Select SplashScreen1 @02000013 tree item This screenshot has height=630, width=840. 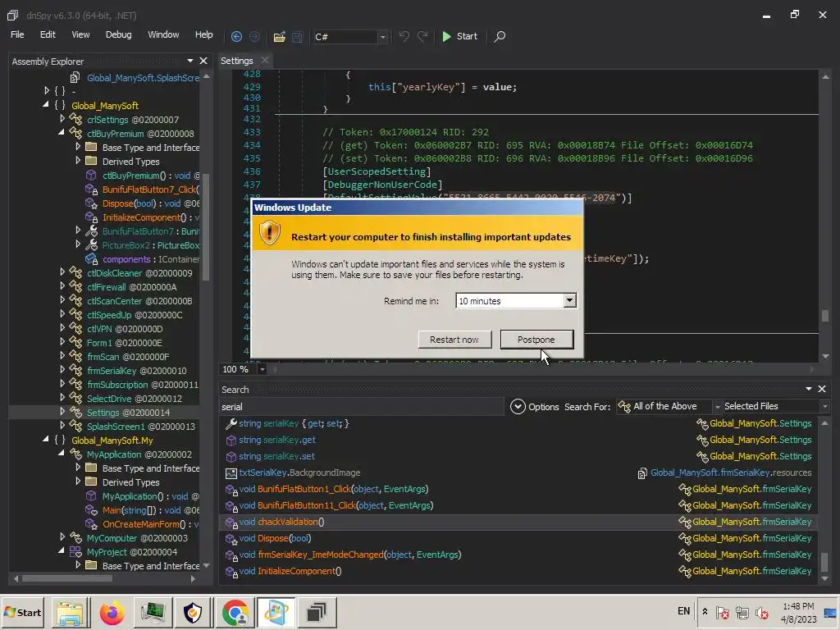[141, 427]
